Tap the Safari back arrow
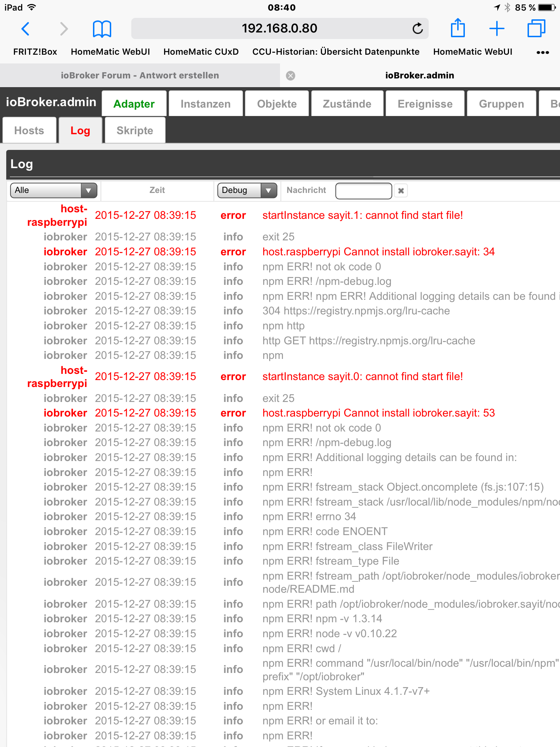This screenshot has width=560, height=747. click(x=25, y=28)
